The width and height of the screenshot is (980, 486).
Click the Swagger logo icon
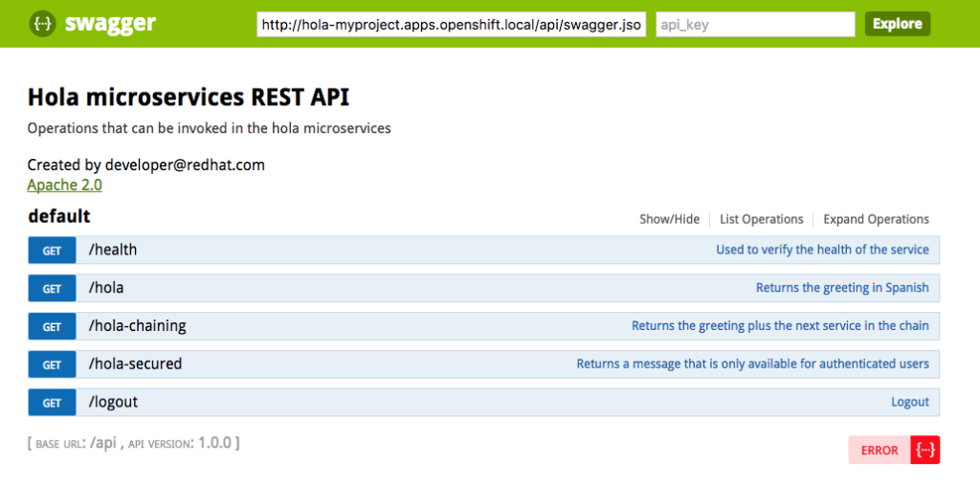pyautogui.click(x=41, y=24)
